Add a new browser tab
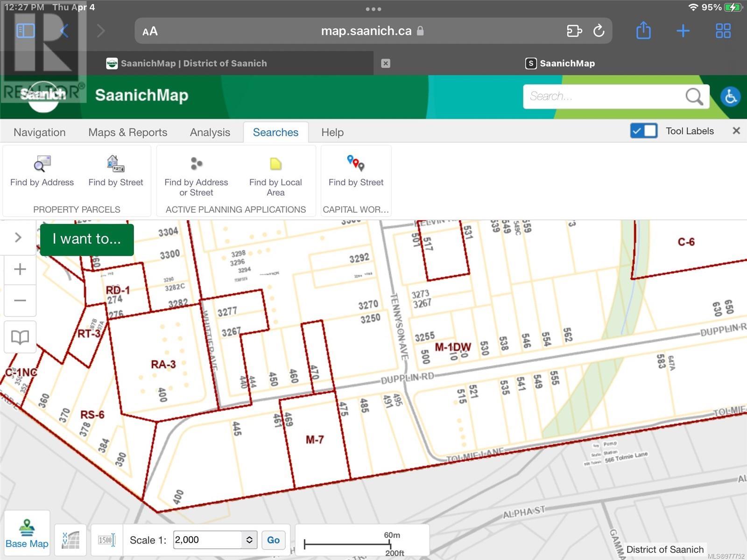Image resolution: width=747 pixels, height=560 pixels. [x=683, y=31]
